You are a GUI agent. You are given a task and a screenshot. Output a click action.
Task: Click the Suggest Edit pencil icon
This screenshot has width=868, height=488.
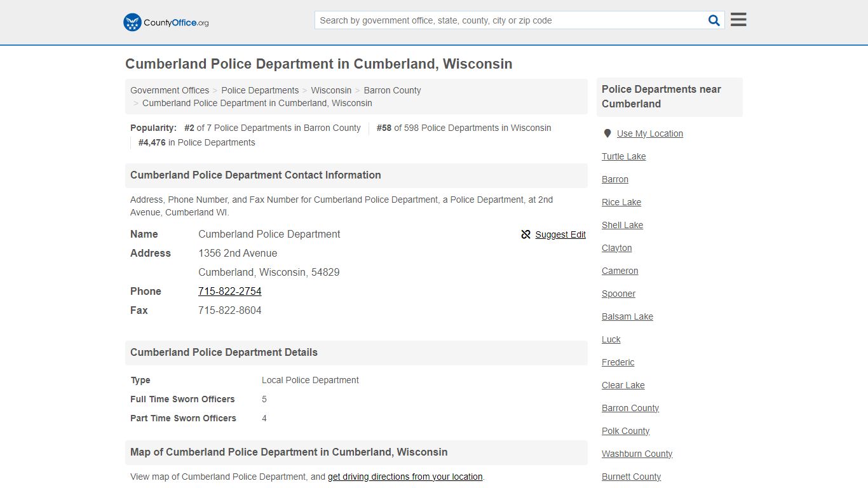(x=526, y=234)
